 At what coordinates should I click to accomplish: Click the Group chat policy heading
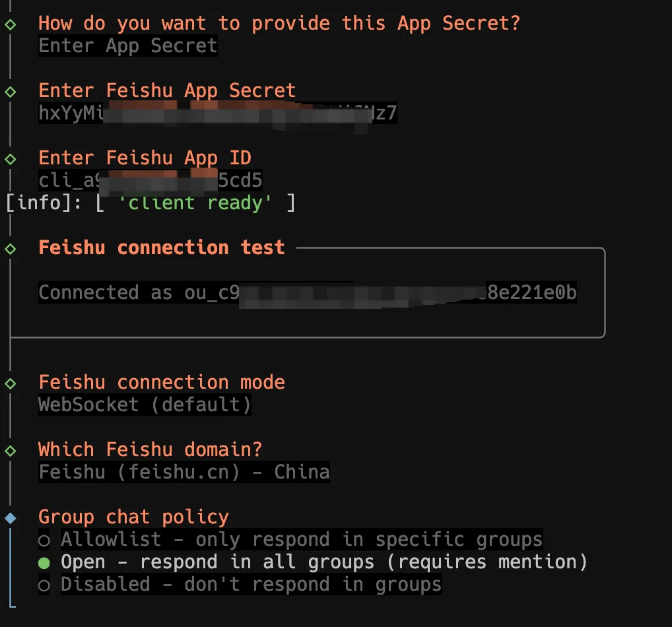[x=133, y=517]
